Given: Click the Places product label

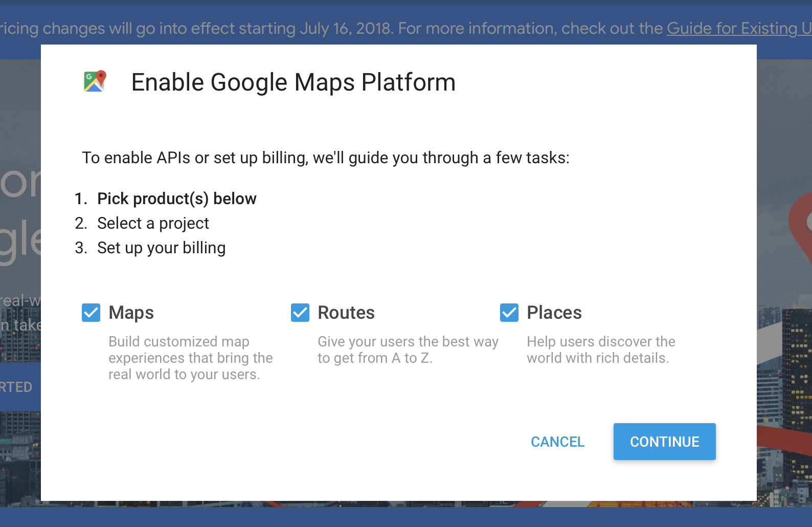Looking at the screenshot, I should [554, 313].
